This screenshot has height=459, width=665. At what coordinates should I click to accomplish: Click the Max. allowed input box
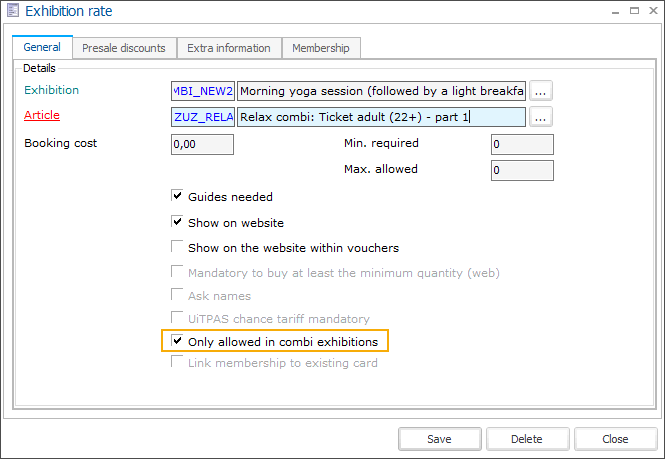522,170
